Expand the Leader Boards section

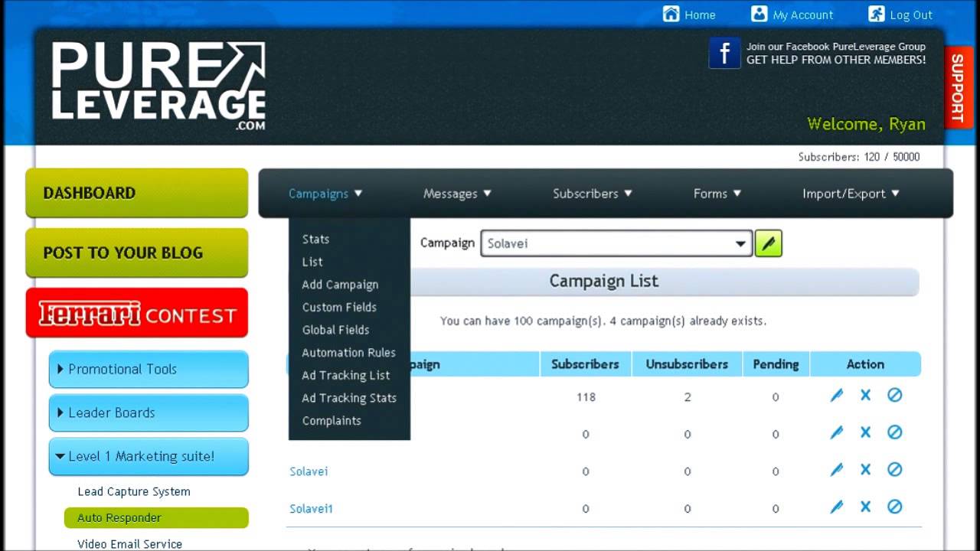149,413
